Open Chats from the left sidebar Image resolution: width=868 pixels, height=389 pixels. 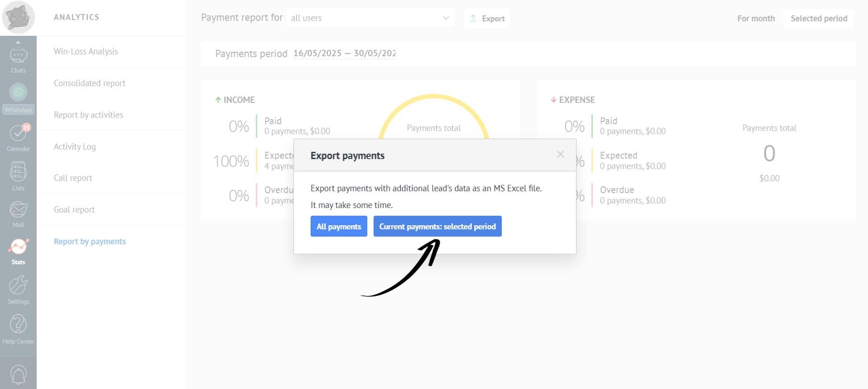[18, 59]
